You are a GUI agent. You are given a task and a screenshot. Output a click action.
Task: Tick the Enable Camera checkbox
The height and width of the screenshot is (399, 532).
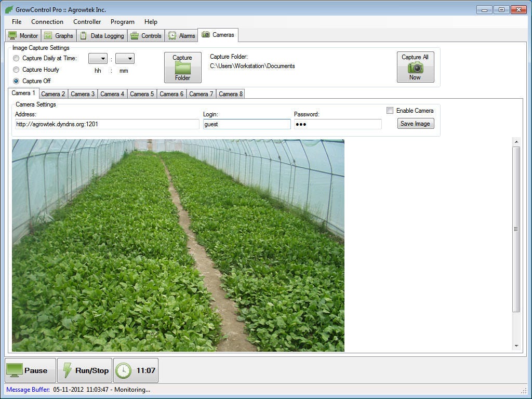[x=390, y=111]
